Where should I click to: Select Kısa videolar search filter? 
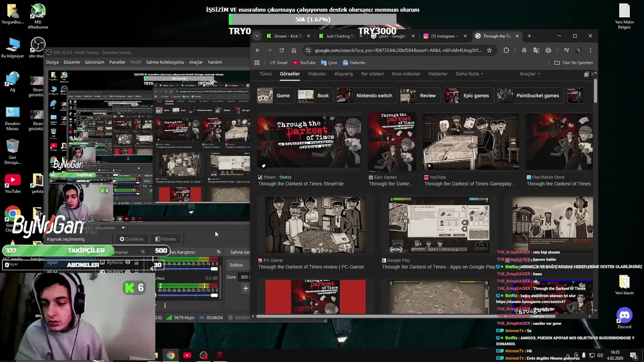406,74
